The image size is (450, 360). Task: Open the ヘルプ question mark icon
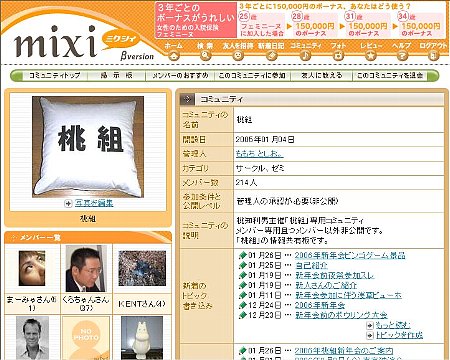pos(402,56)
